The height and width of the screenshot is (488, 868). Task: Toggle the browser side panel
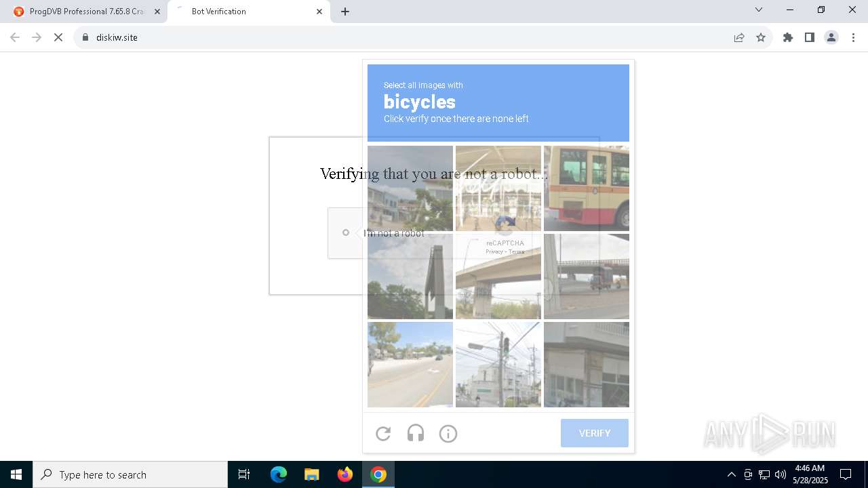click(x=810, y=37)
